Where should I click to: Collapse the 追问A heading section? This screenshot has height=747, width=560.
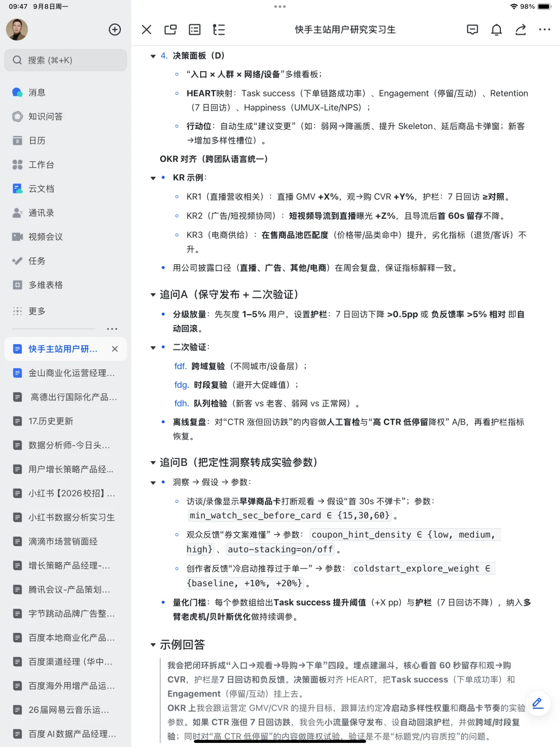point(153,295)
